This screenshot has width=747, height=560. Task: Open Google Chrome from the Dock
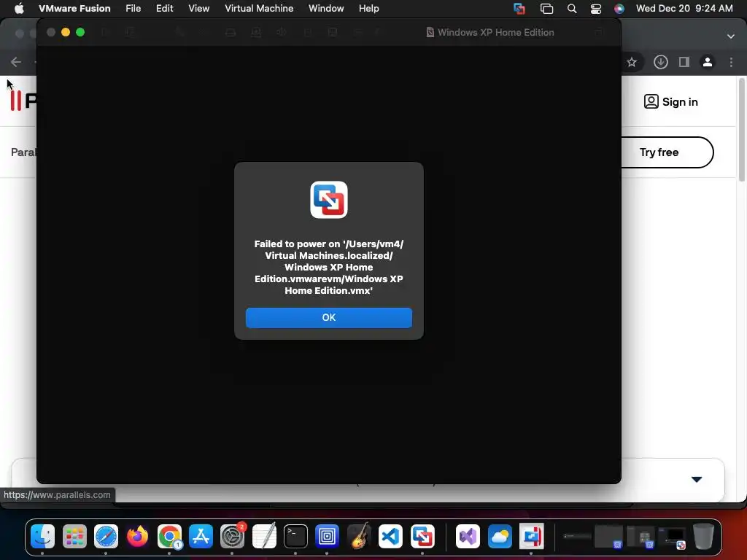tap(169, 537)
